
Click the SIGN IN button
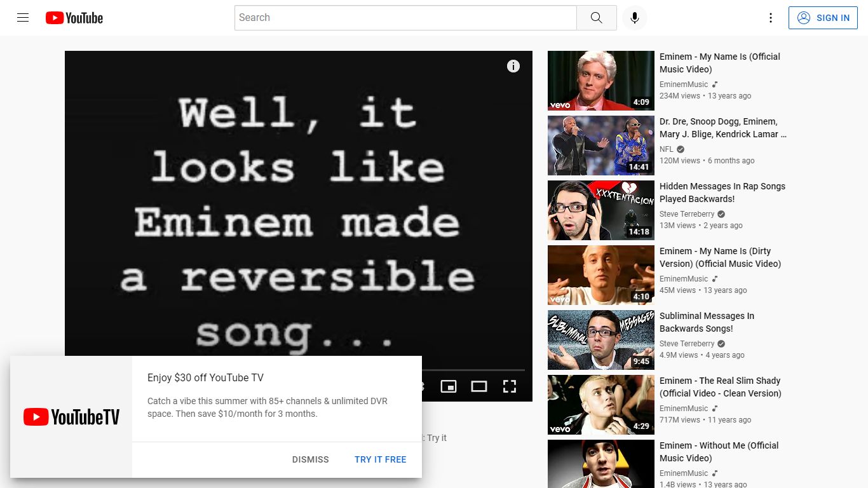click(x=823, y=18)
